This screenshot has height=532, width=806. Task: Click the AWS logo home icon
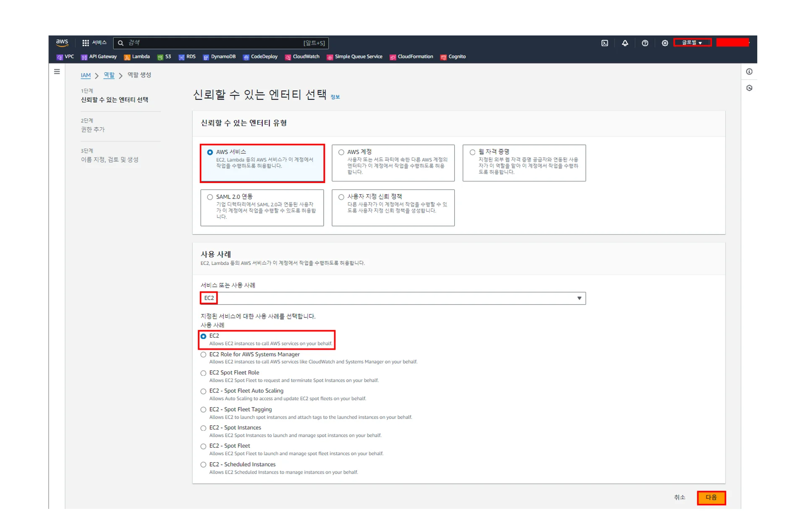(x=62, y=42)
